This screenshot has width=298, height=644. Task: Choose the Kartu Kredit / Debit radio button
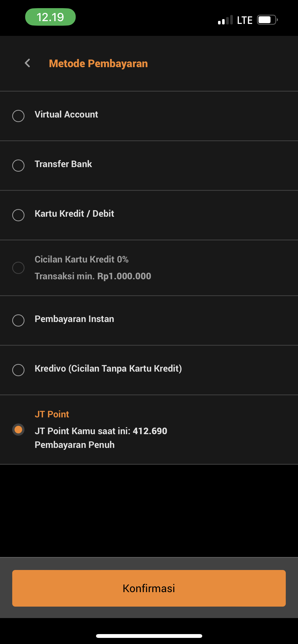(x=18, y=215)
